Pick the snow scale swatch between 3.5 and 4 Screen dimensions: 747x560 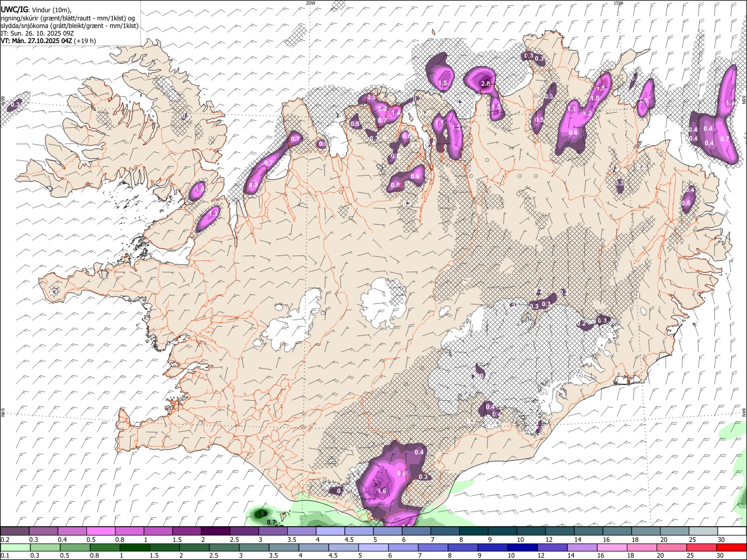tap(301, 531)
